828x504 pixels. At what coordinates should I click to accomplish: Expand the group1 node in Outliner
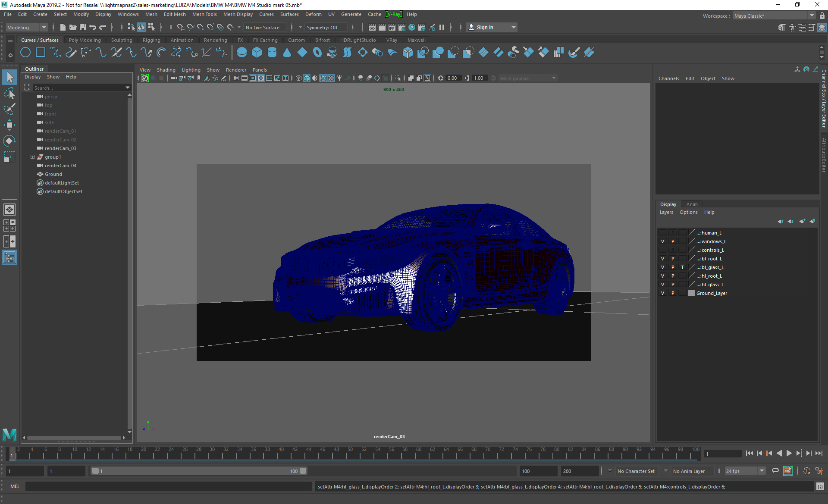[x=32, y=157]
